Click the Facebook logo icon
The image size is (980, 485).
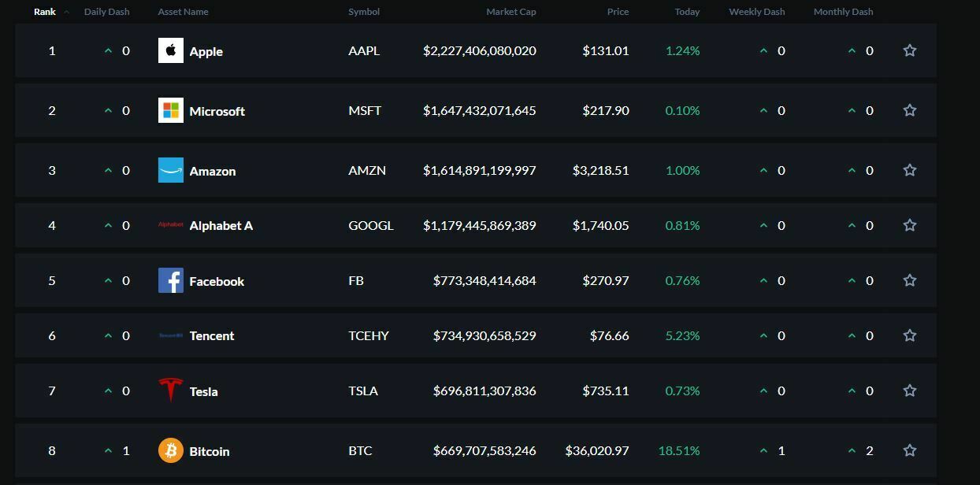tap(170, 280)
